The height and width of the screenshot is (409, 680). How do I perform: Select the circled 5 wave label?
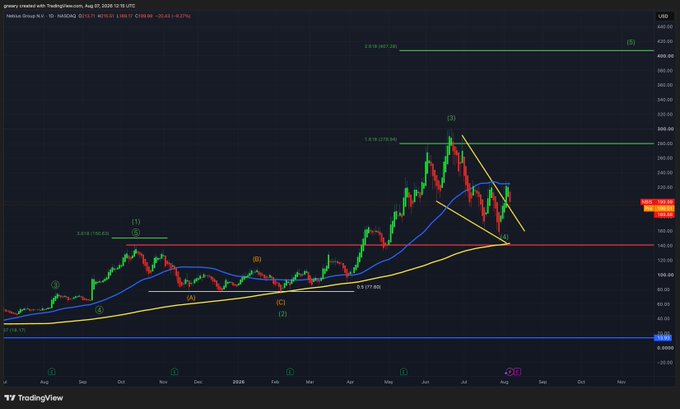[136, 232]
